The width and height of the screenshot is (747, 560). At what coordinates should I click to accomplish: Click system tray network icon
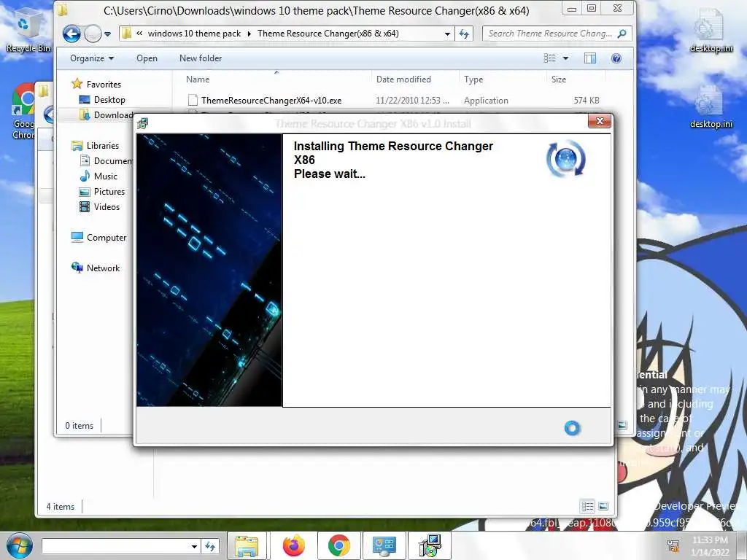point(673,545)
